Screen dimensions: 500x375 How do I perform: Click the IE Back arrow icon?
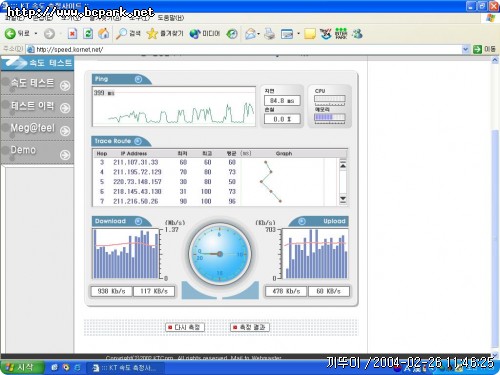[x=10, y=33]
